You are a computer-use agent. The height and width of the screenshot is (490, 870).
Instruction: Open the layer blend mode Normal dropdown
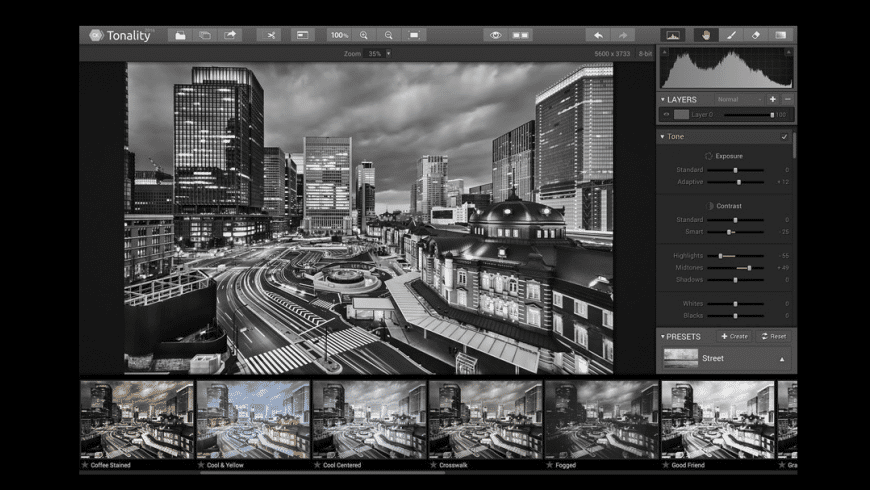coord(740,99)
